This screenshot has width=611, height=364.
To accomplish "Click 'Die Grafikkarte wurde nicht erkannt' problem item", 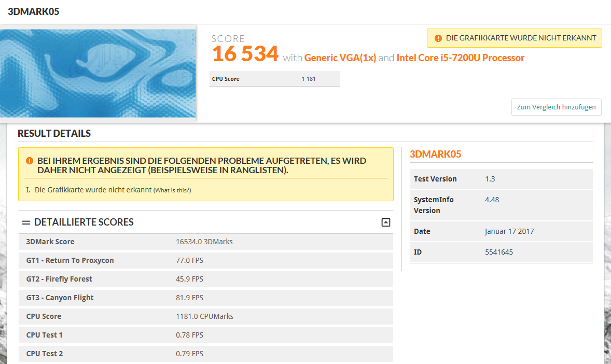I will [93, 190].
